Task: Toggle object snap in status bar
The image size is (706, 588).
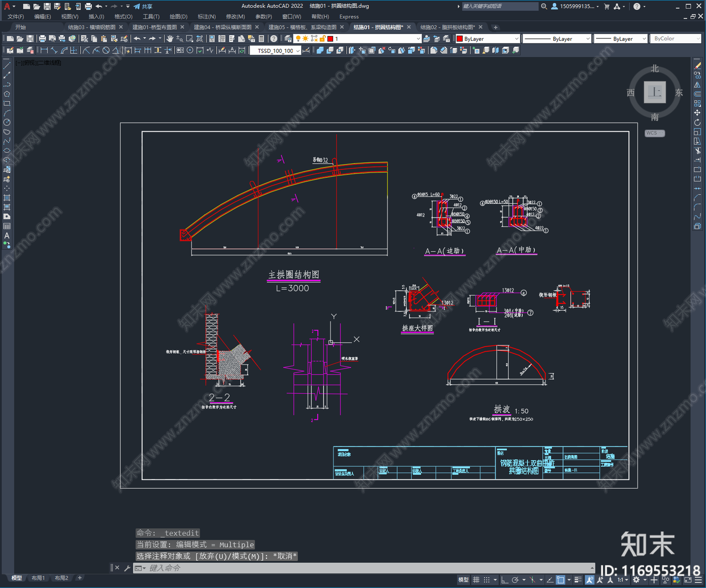Action: 560,580
